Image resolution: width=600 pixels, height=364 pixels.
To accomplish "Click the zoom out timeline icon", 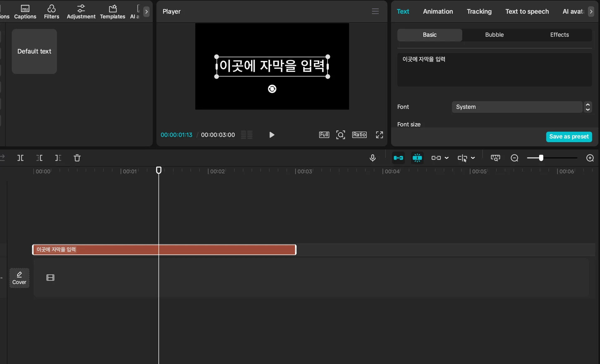I will click(x=514, y=158).
